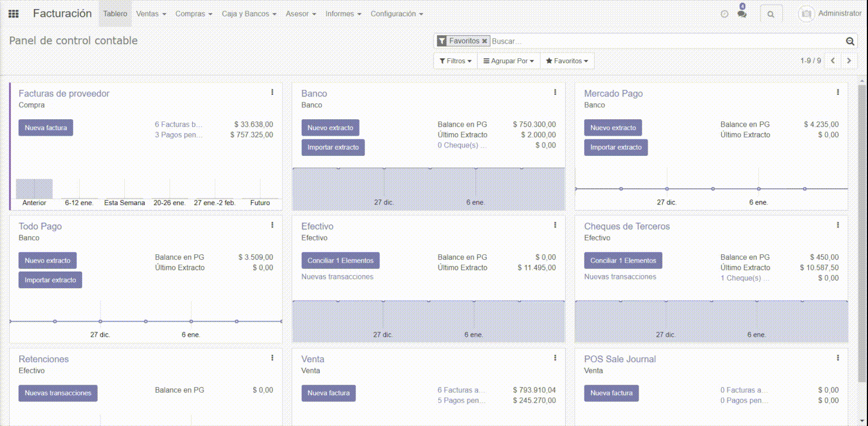Viewport: 868px width, 426px height.
Task: Click 0 Cheque(s) line in Banco card
Action: (x=462, y=145)
